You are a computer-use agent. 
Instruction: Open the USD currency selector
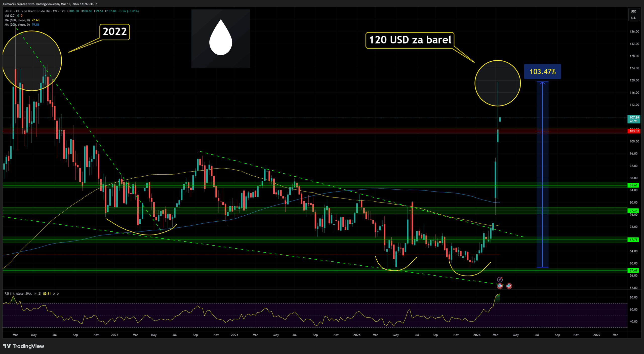633,11
